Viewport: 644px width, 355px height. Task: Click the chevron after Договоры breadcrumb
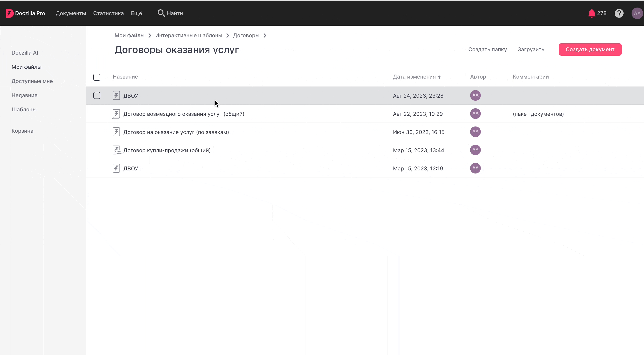(x=265, y=35)
